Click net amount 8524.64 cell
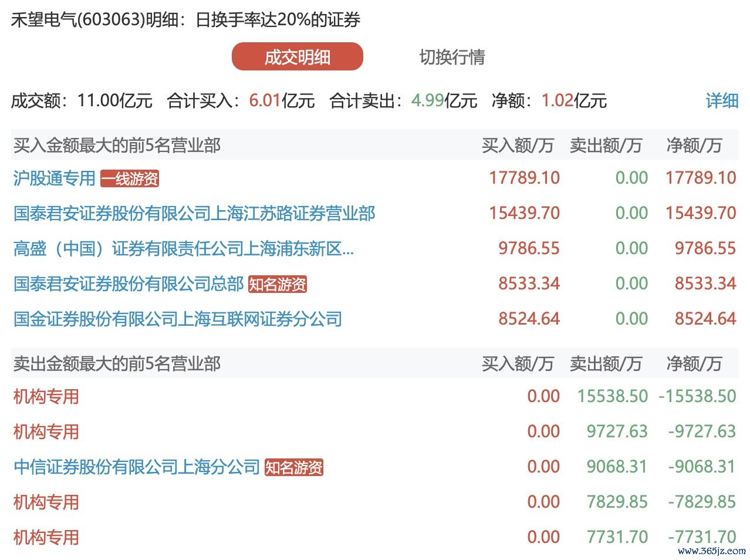Screen dimensions: 750x560 (x=705, y=319)
